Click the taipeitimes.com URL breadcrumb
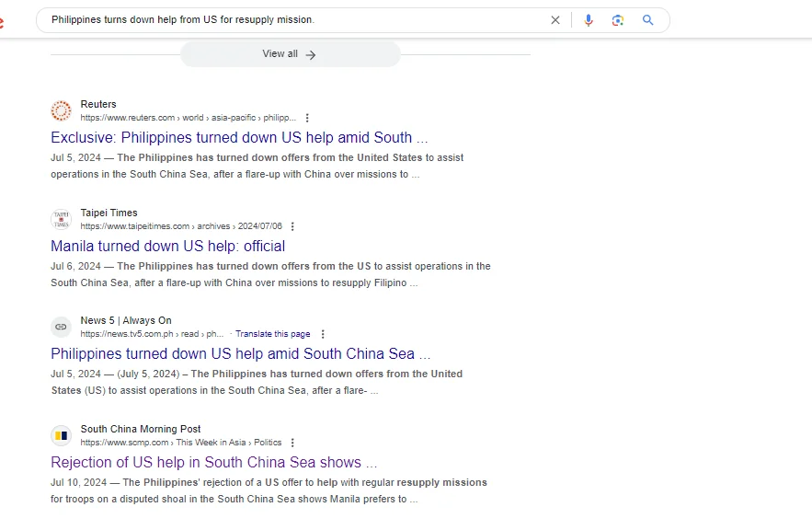 click(x=181, y=225)
